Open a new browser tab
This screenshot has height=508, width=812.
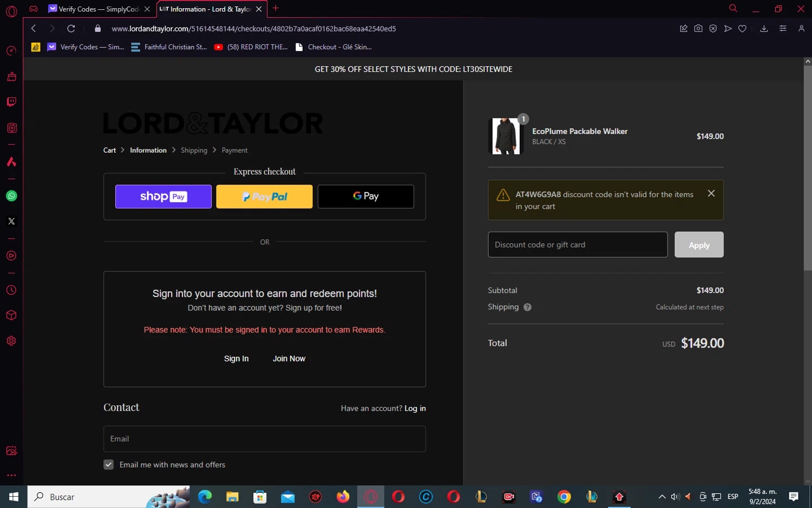point(276,8)
